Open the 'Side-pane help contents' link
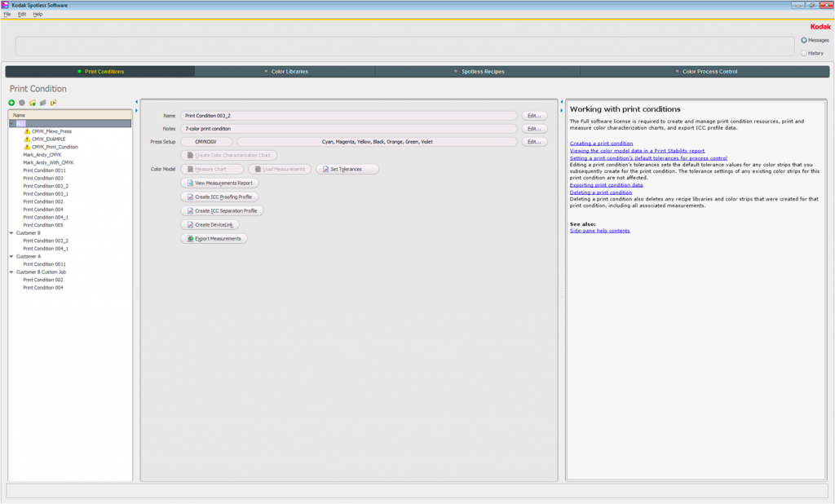835x504 pixels. tap(599, 231)
